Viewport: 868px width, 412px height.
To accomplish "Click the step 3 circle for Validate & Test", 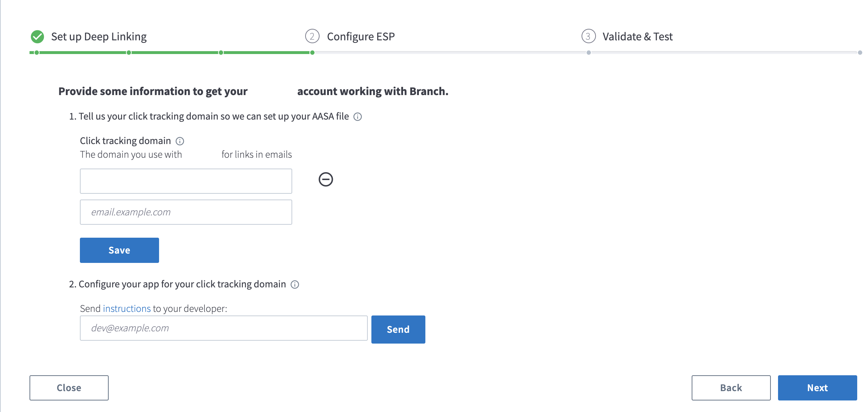I will [x=588, y=36].
